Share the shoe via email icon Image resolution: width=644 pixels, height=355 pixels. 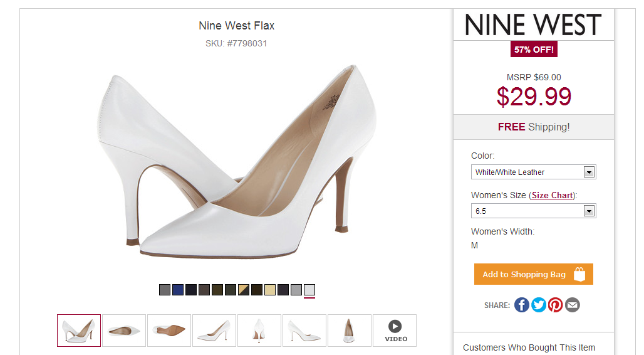coord(572,305)
